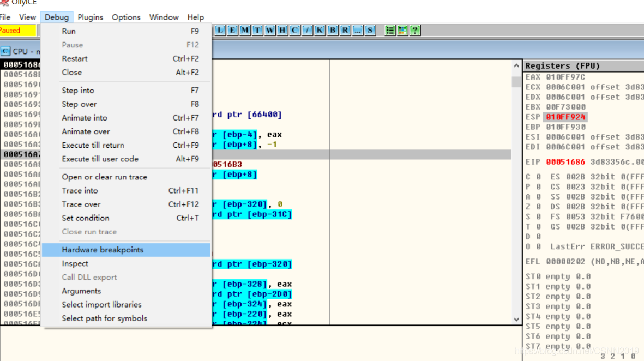This screenshot has height=361, width=644.
Task: Open Hardware breakpoints
Action: click(126, 250)
